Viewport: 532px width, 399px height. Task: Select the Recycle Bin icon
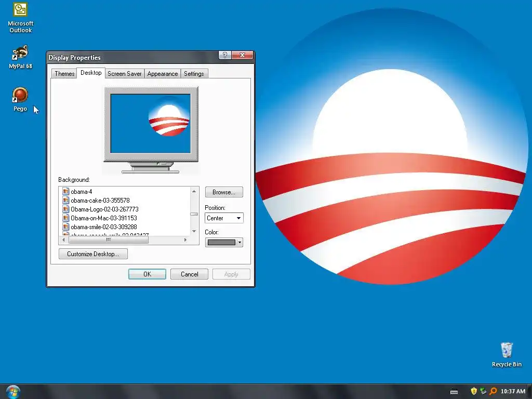pyautogui.click(x=506, y=354)
